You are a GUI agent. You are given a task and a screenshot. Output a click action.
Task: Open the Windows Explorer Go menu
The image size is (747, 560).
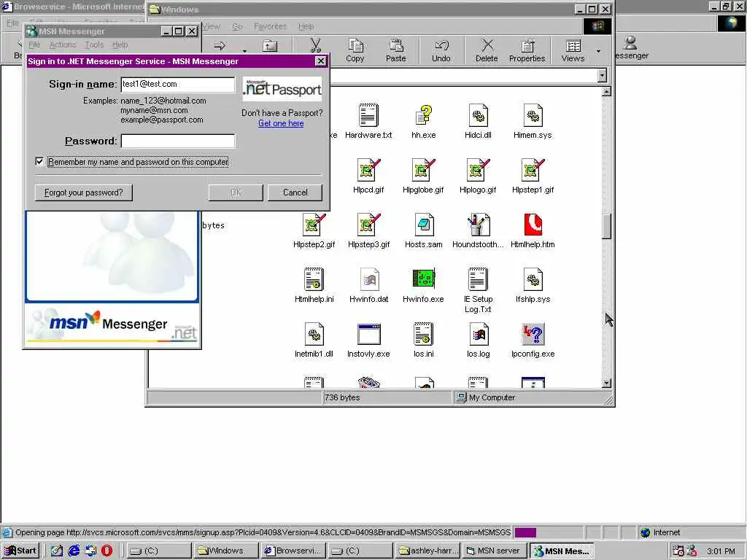coord(237,26)
